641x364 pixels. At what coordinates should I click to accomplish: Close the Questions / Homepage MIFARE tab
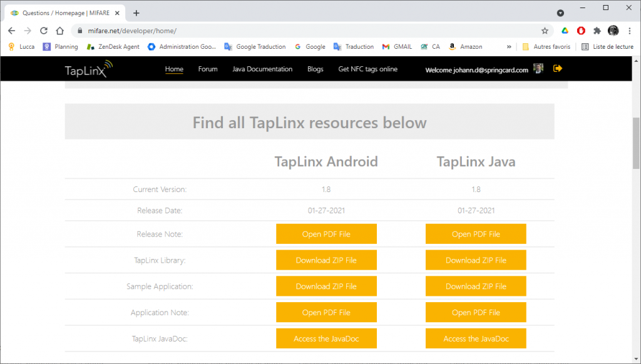[117, 13]
